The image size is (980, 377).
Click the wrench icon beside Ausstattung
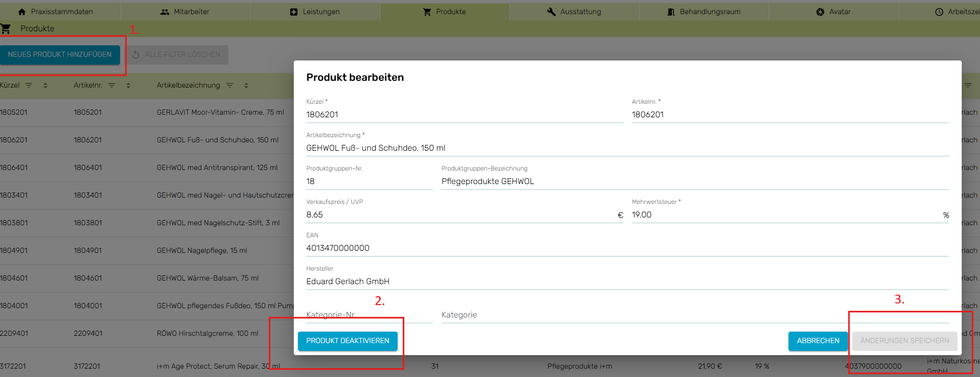tap(551, 11)
